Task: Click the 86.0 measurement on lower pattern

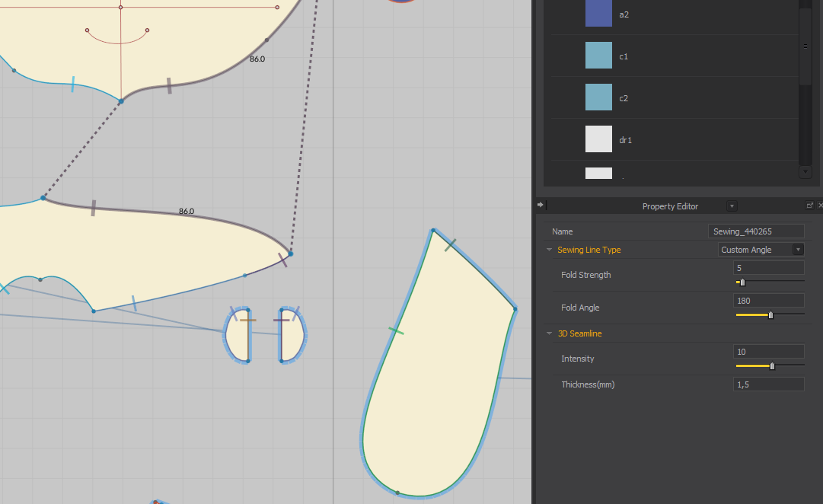Action: (x=187, y=211)
